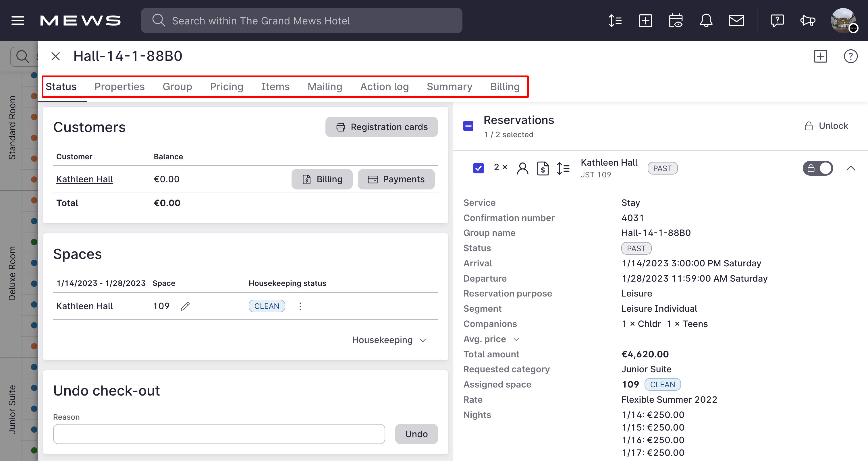
Task: Click the create-new plus icon in header
Action: (645, 21)
